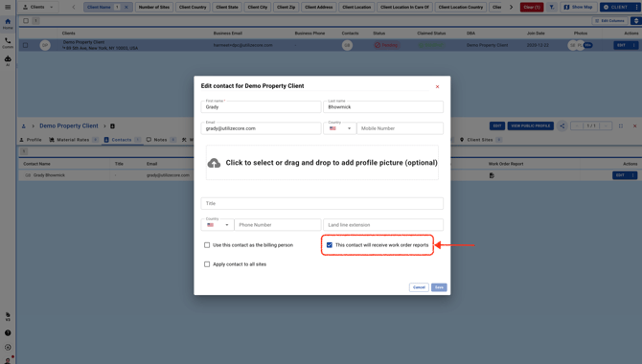Select the Number of Sites filter chip
This screenshot has width=642, height=364.
coord(154,7)
